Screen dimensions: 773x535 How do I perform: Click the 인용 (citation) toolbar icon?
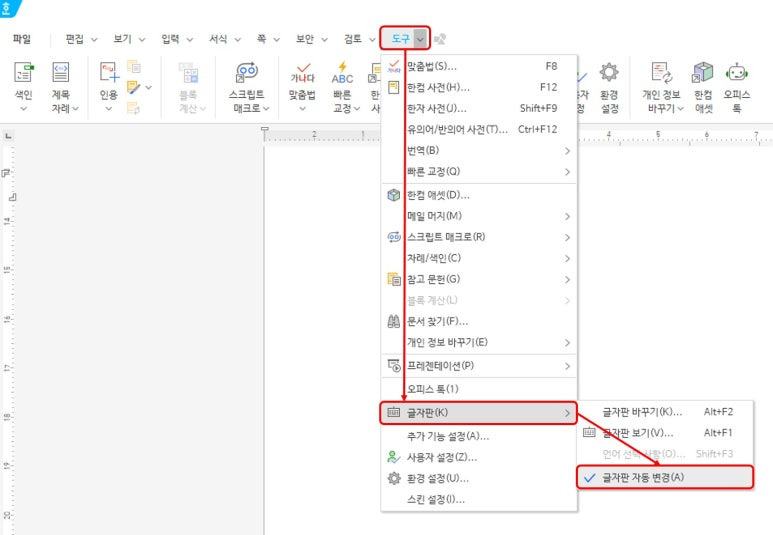click(109, 72)
